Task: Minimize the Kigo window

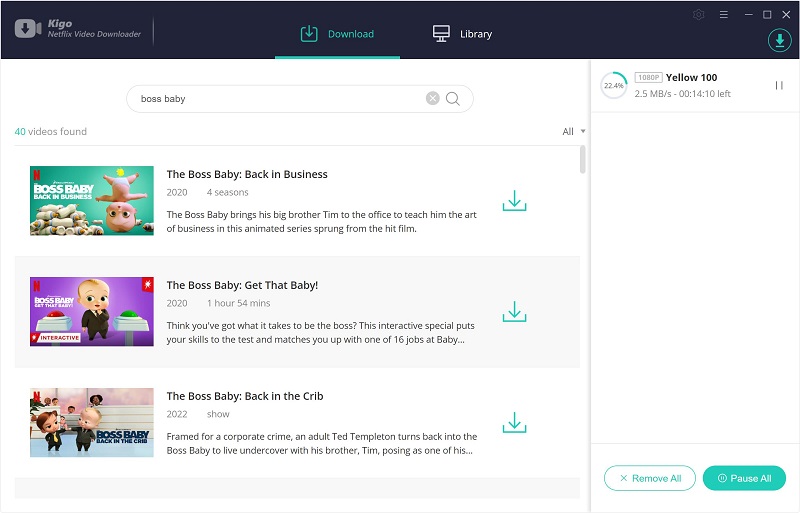Action: (x=748, y=15)
